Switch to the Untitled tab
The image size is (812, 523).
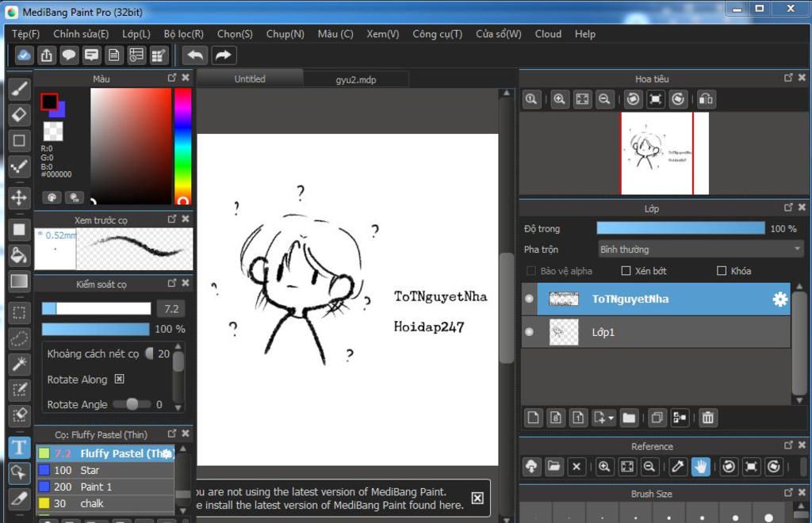(x=250, y=79)
